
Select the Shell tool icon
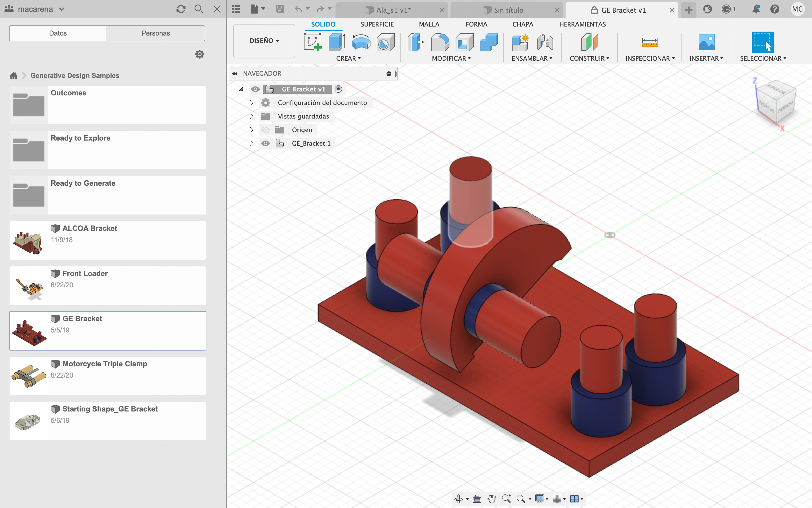pyautogui.click(x=464, y=42)
